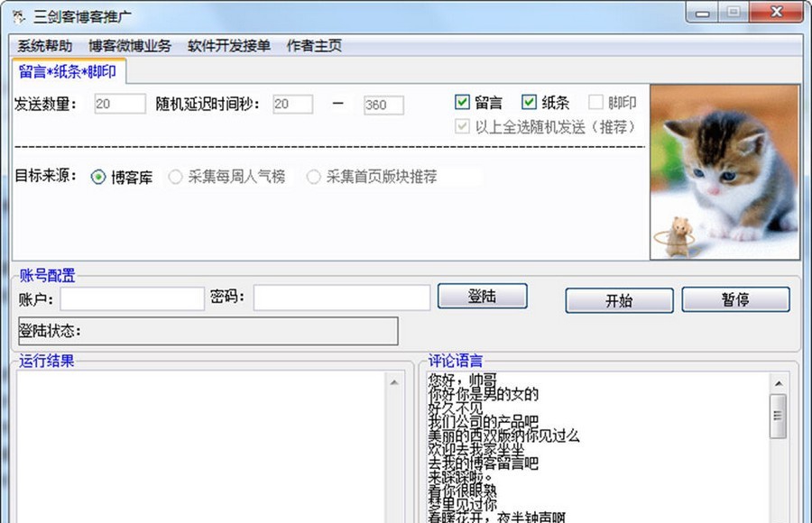Viewport: 812px width, 523px height.
Task: Click the kitten picture
Action: point(725,172)
